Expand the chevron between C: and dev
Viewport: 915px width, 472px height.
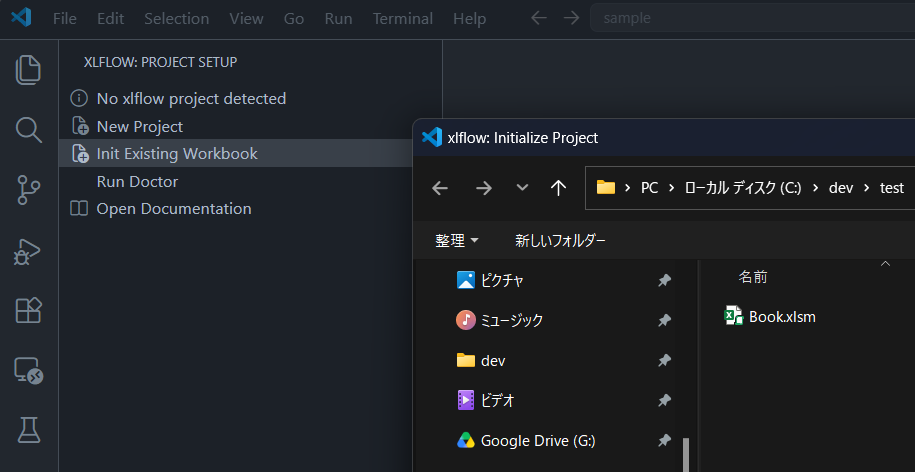(x=815, y=188)
